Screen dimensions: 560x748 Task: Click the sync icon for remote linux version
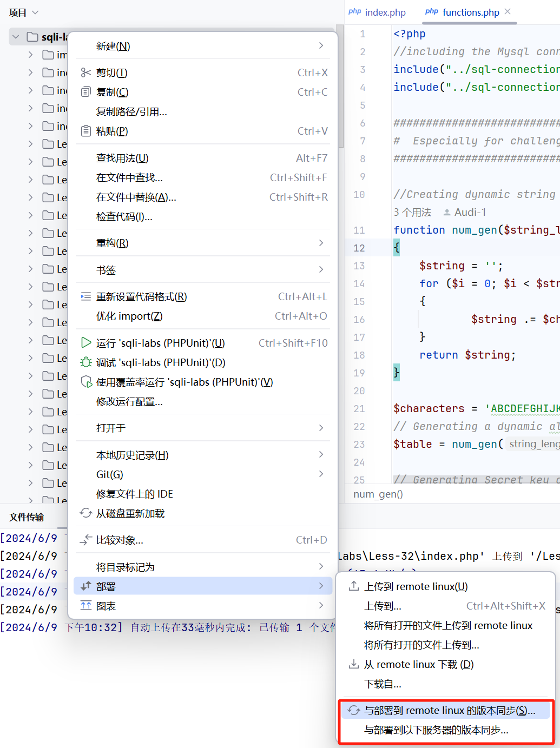[x=354, y=711]
